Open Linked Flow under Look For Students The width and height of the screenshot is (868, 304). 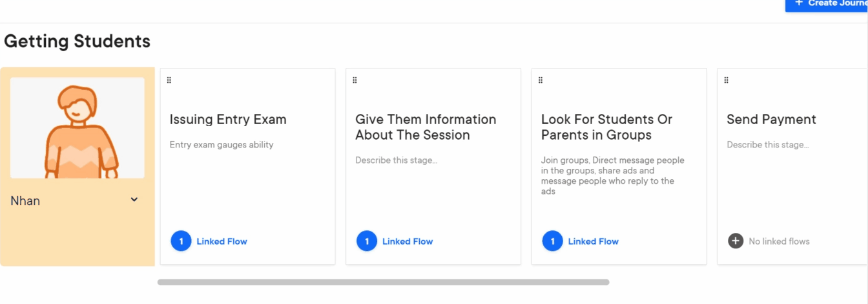(593, 241)
